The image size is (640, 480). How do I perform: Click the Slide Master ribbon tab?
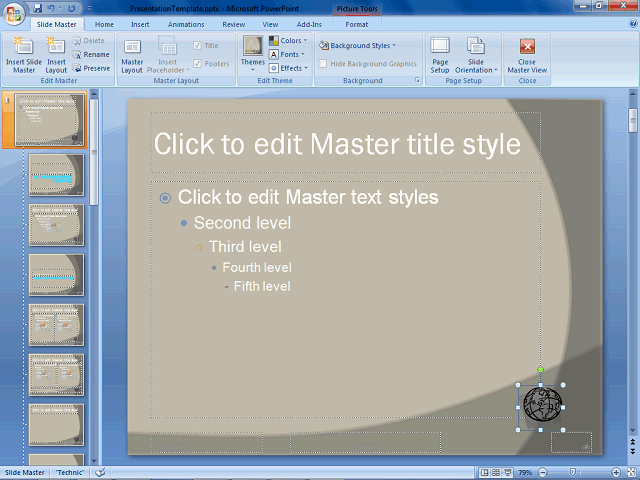tap(56, 24)
